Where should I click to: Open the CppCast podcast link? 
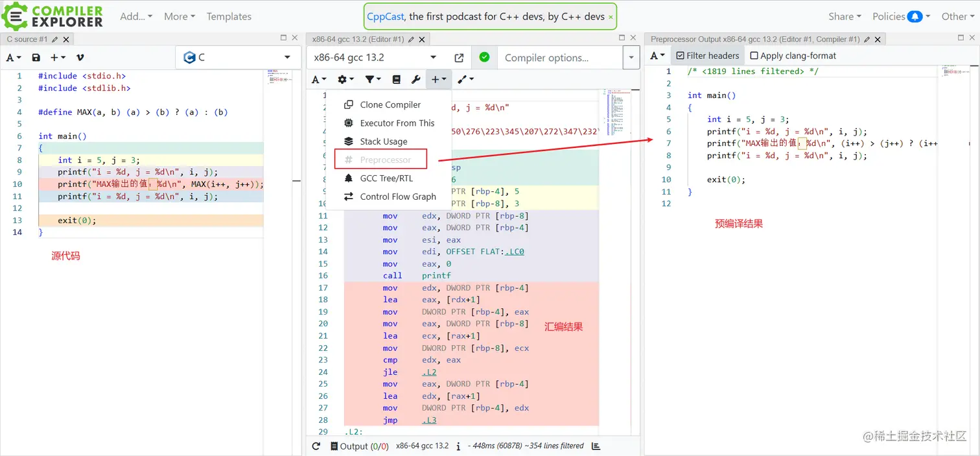(x=386, y=17)
